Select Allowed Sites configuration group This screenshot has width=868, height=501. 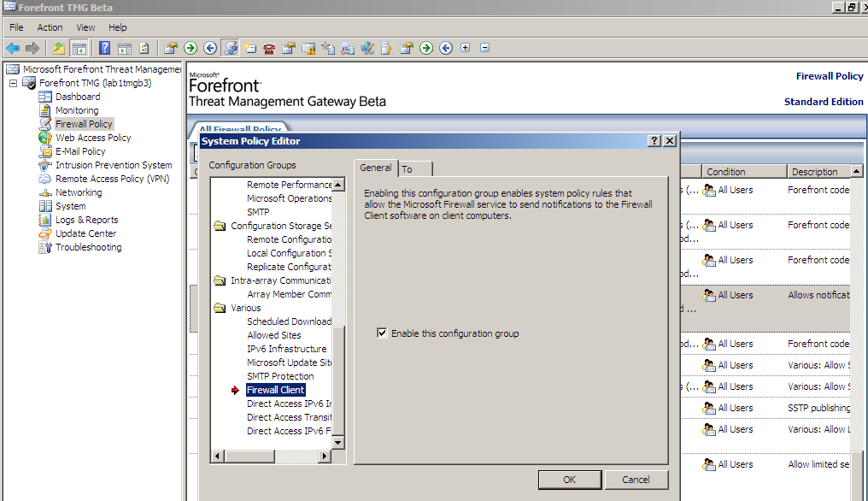pos(274,335)
